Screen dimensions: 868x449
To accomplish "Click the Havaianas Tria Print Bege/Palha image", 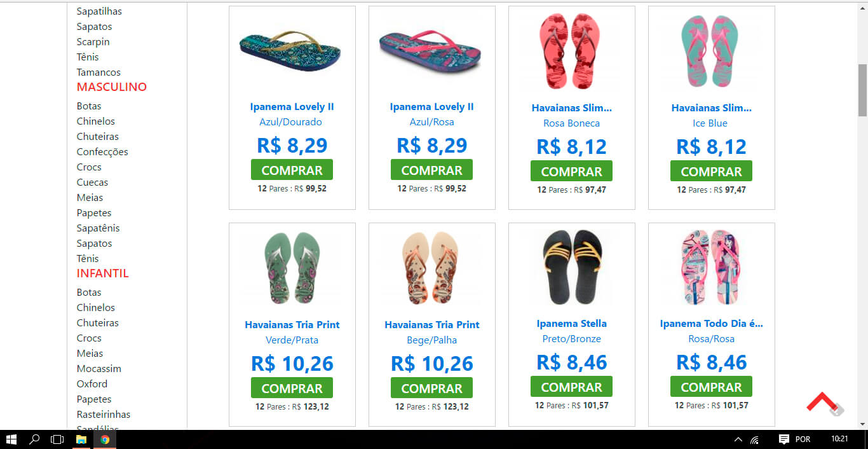I will point(432,268).
